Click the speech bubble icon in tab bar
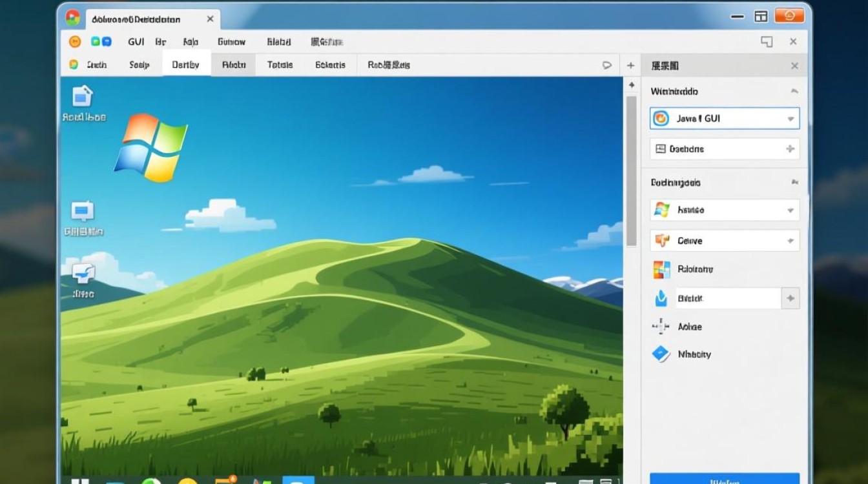Screen dimensions: 868x484 pos(606,65)
